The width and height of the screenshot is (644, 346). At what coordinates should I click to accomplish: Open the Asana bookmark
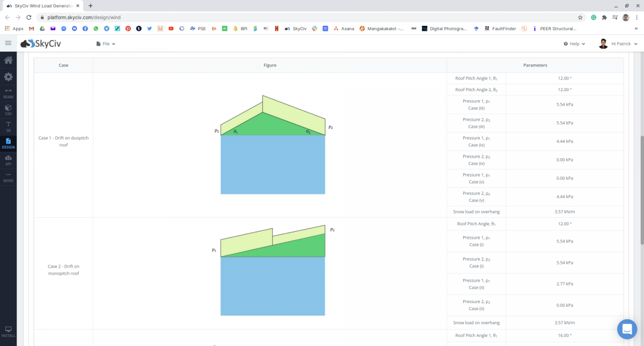(344, 28)
